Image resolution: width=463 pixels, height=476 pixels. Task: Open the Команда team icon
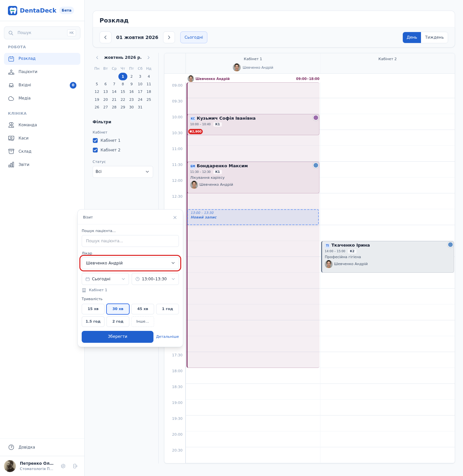pos(11,125)
